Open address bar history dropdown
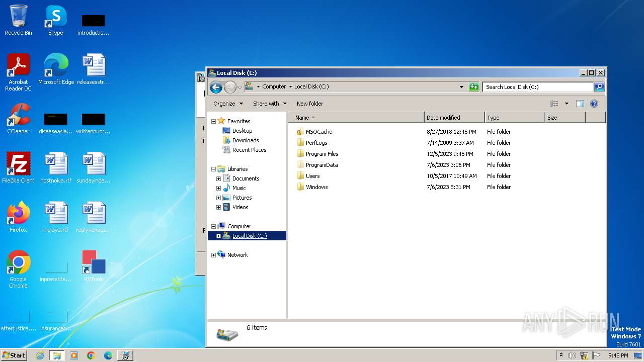644x362 pixels. click(461, 86)
